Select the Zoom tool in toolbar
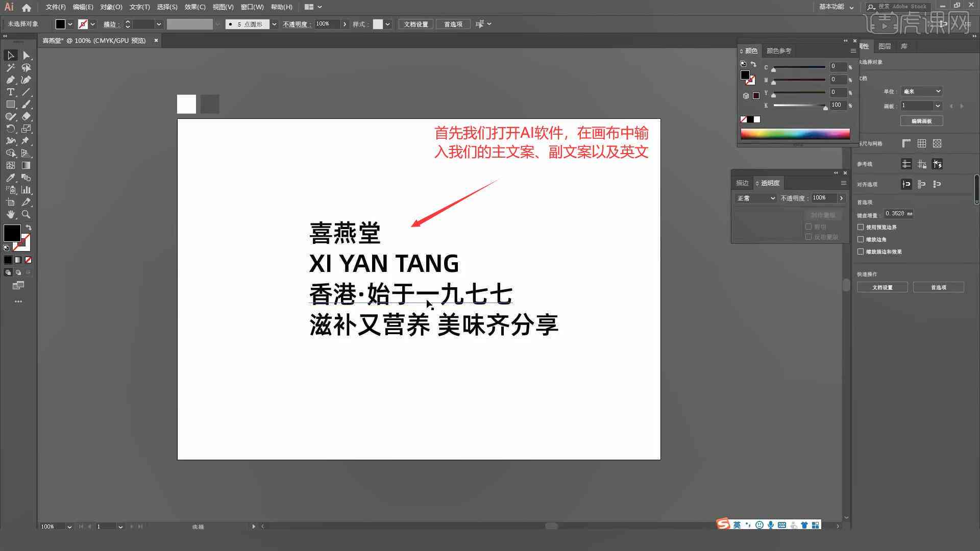 coord(26,213)
